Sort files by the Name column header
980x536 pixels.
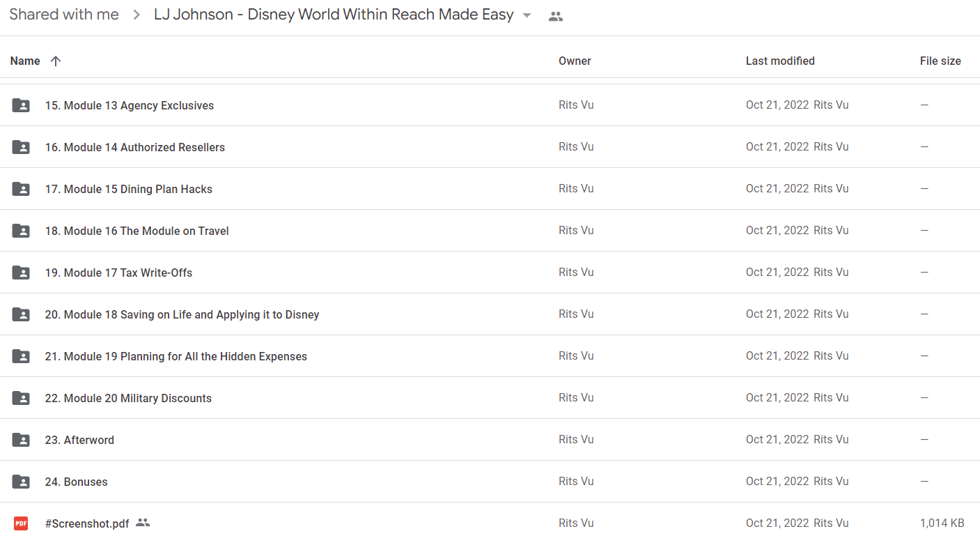(x=25, y=61)
